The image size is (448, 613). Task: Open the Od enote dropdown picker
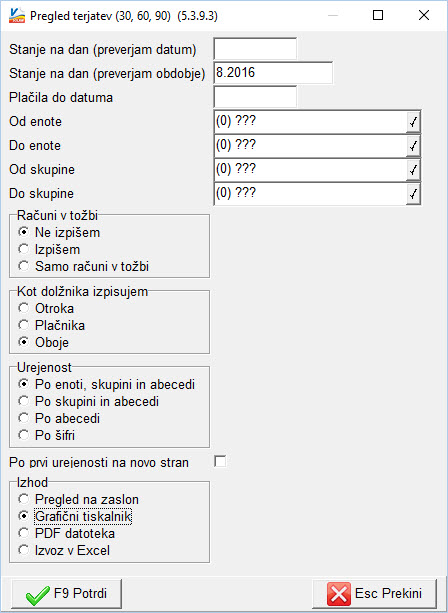click(413, 122)
